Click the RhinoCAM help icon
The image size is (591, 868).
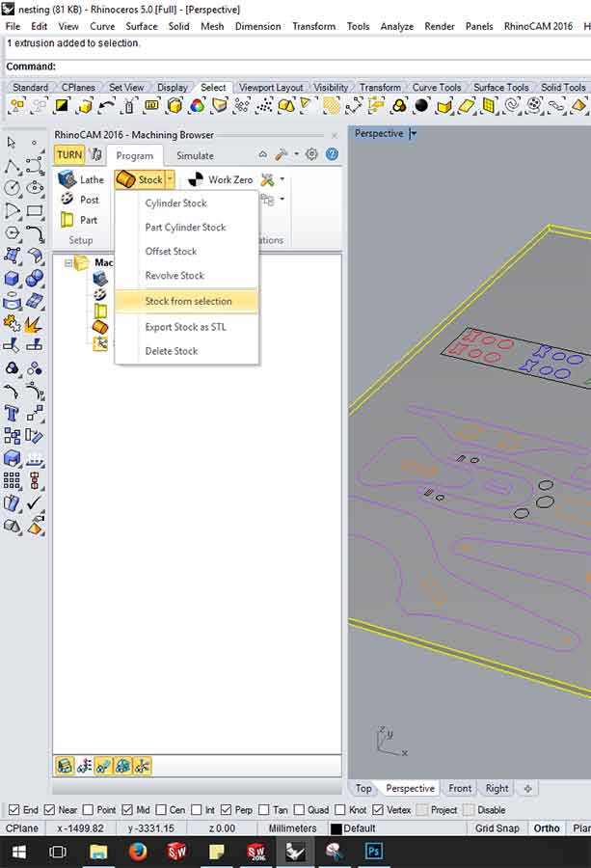pos(332,154)
